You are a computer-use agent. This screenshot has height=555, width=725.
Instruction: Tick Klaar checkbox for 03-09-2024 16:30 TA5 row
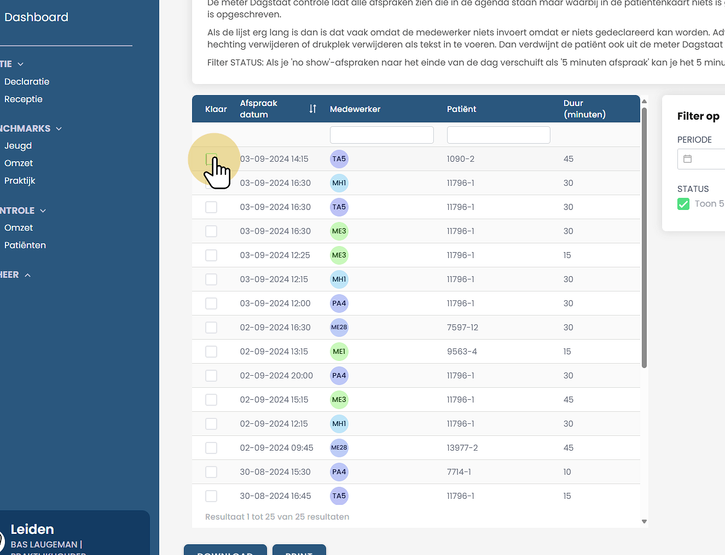(x=211, y=207)
